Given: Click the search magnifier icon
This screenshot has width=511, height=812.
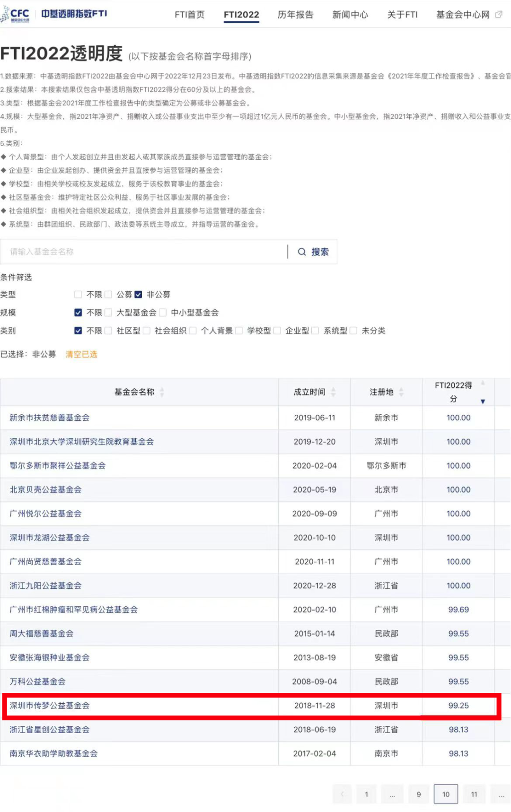Looking at the screenshot, I should point(301,252).
